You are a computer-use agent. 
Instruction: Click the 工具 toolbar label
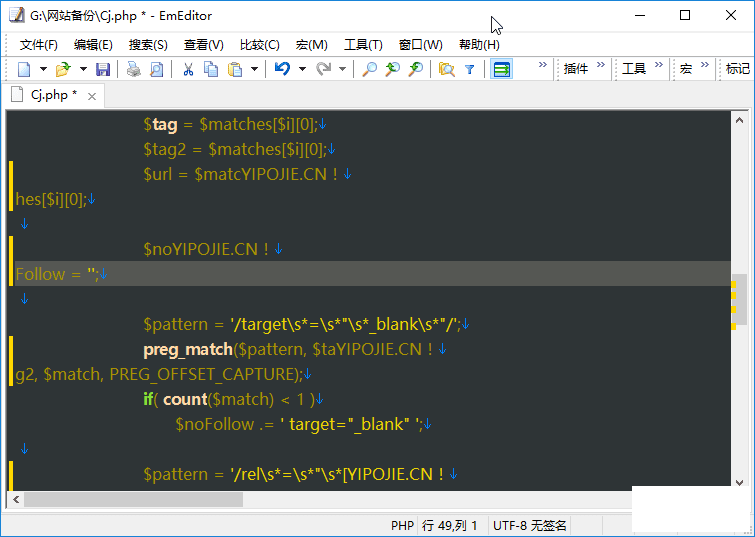[634, 69]
